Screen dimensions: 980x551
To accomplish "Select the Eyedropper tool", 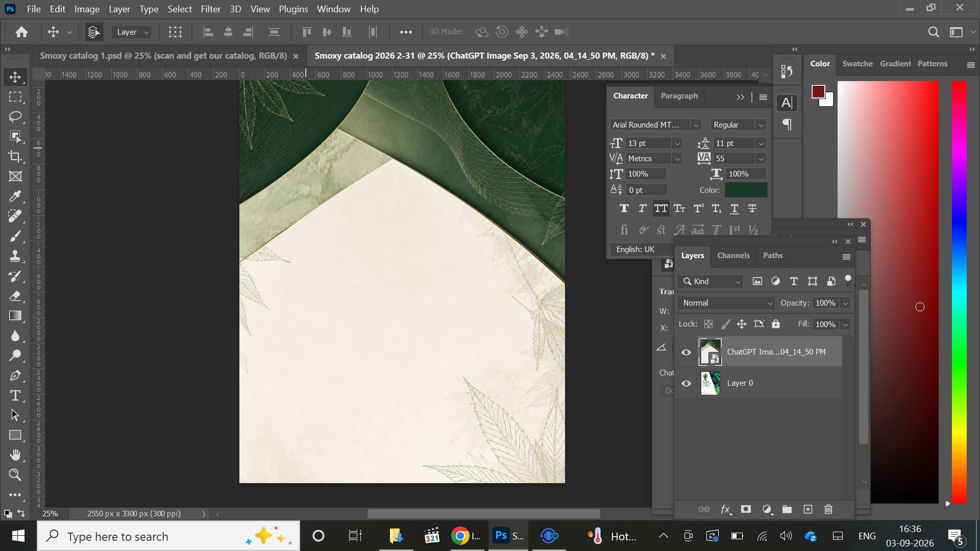I will (15, 196).
